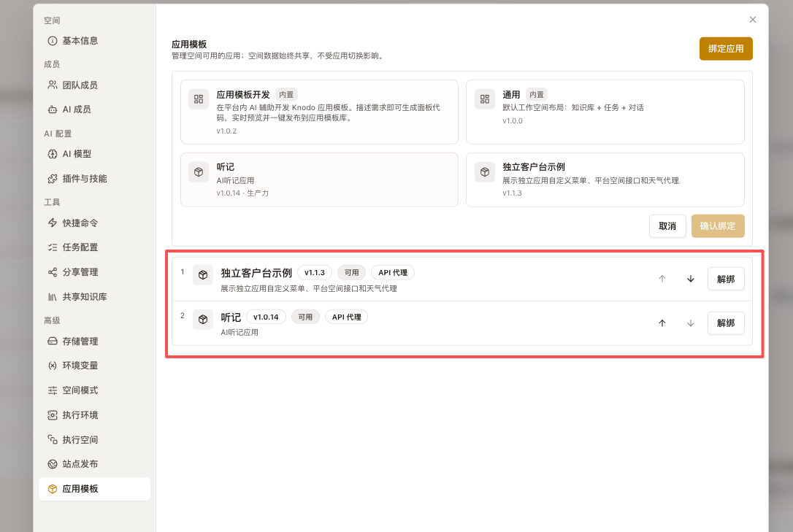Select the 通用 template card
Image resolution: width=793 pixels, height=532 pixels.
coord(605,112)
